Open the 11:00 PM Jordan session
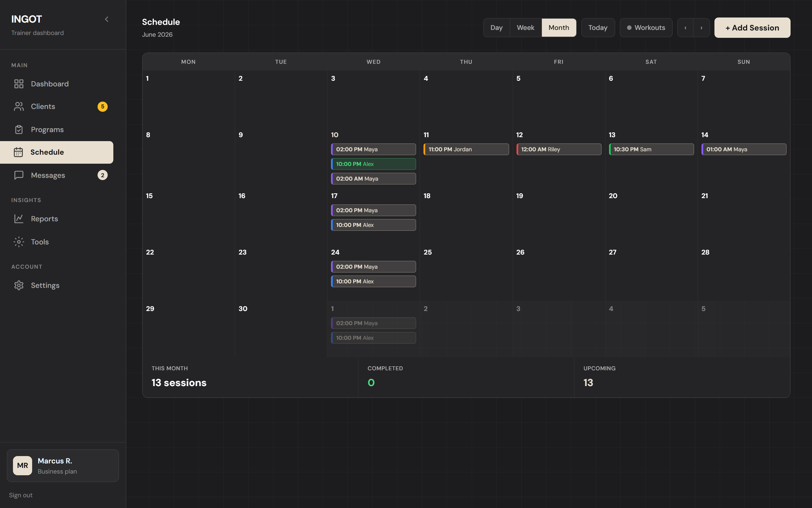 [466, 149]
